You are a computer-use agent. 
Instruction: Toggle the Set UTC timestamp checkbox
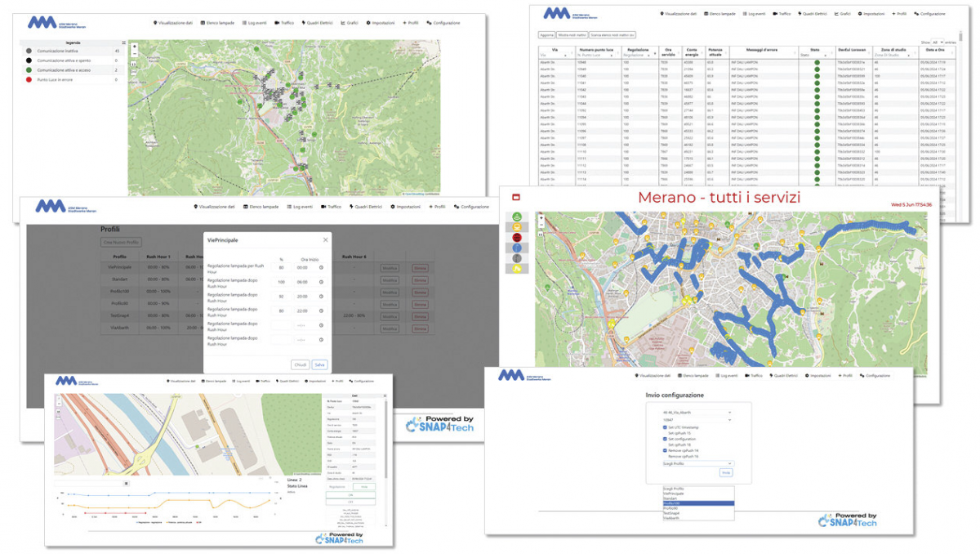[665, 427]
